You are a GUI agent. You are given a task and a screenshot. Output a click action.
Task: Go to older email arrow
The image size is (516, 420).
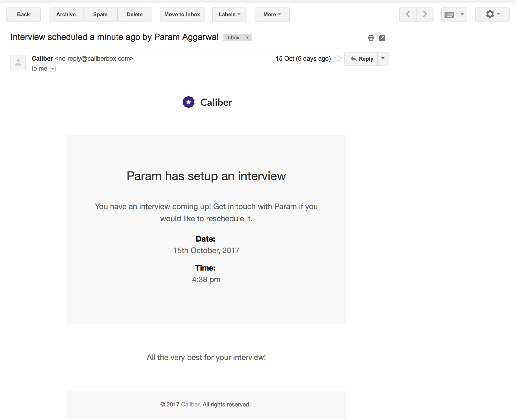425,14
